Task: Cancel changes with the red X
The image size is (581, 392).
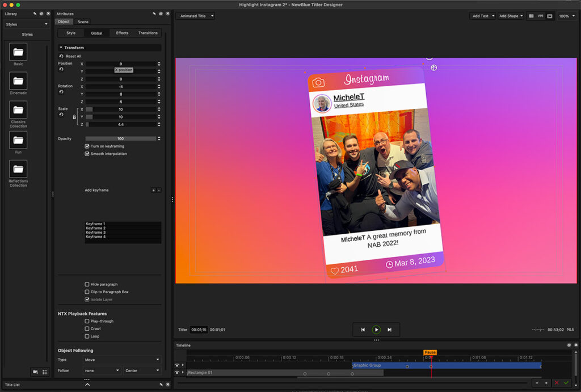Action: (557, 383)
